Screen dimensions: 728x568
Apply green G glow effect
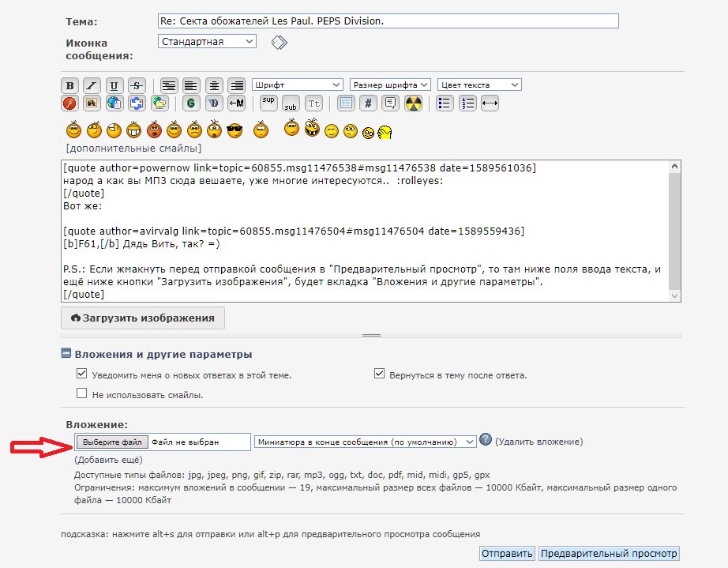191,103
